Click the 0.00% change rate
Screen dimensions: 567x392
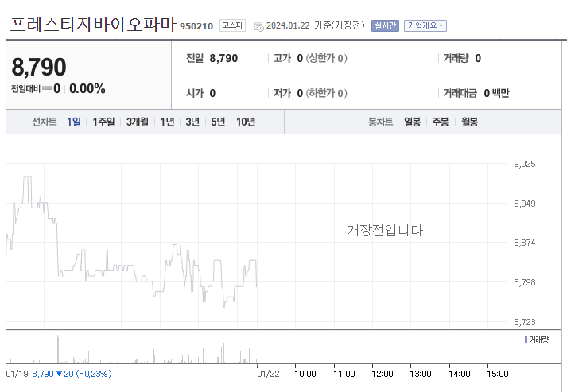tap(87, 88)
